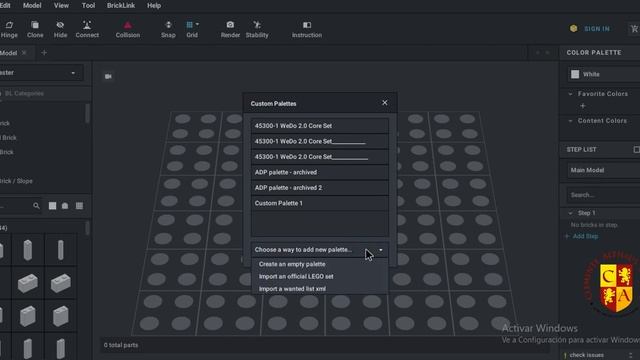
Task: Choose the Connect tool
Action: click(x=87, y=29)
